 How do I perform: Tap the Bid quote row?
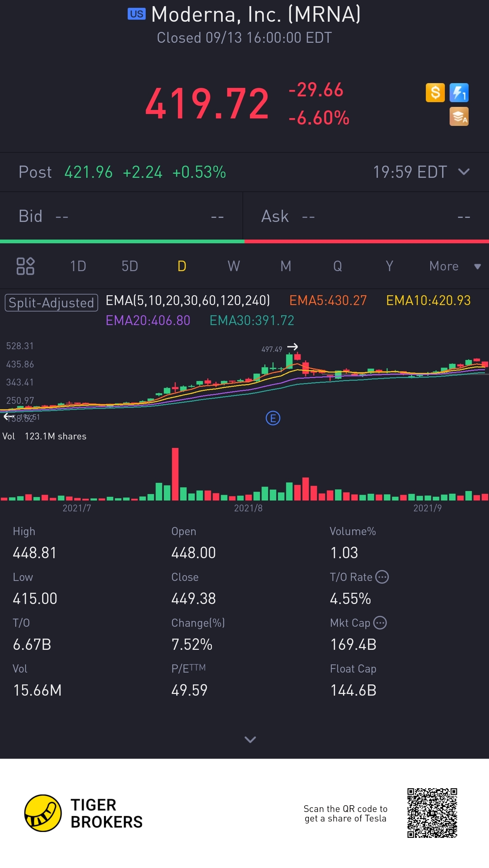(121, 216)
